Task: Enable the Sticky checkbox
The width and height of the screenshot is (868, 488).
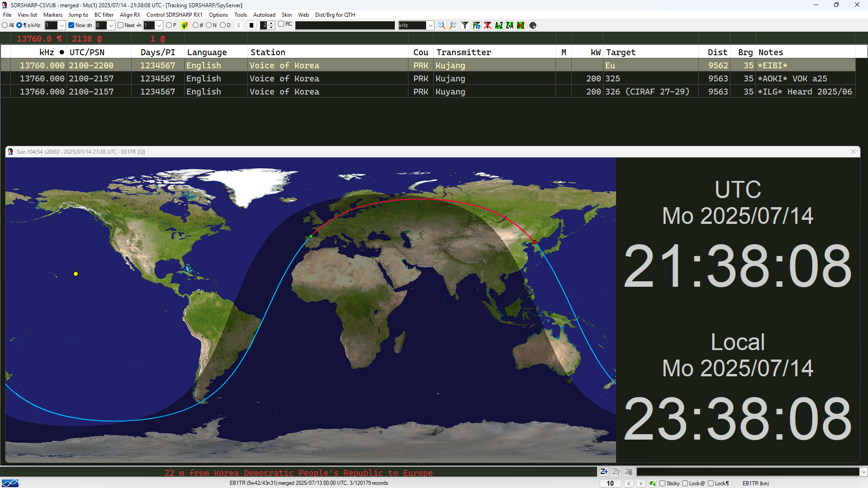Action: click(663, 483)
